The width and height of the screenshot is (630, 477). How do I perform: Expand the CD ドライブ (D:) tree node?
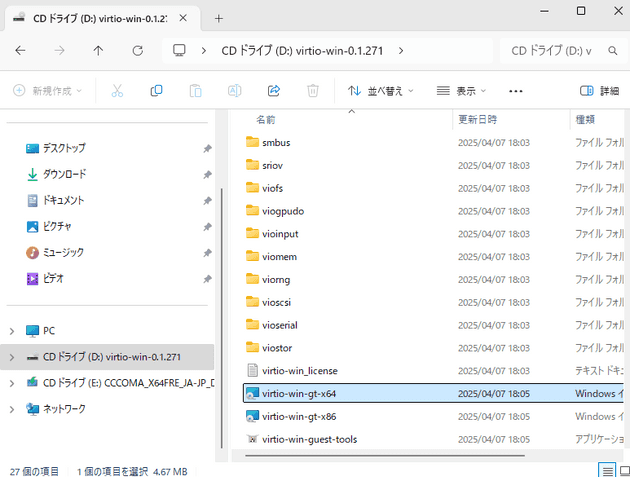coord(12,357)
